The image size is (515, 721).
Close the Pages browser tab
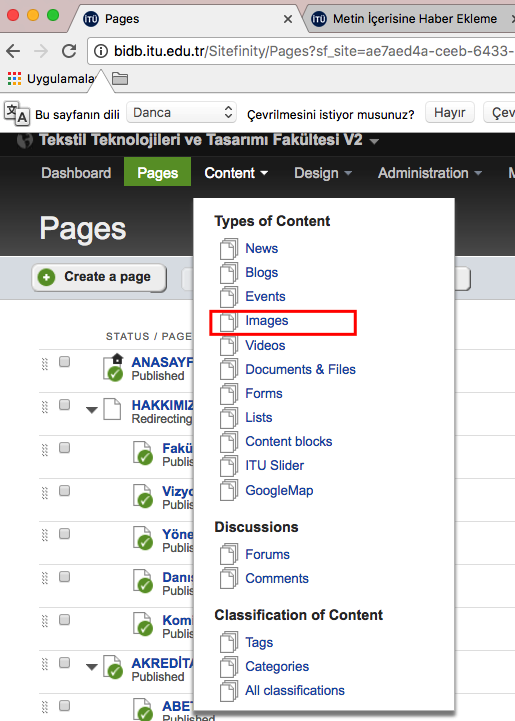click(288, 19)
